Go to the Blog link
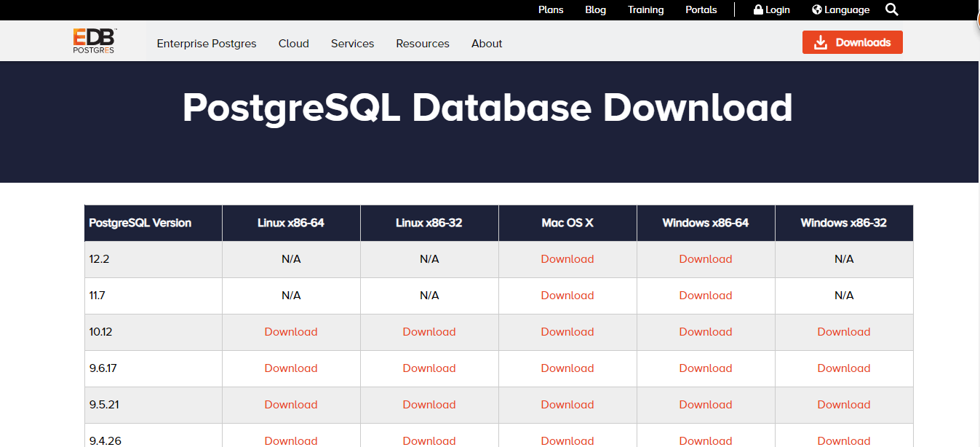The width and height of the screenshot is (980, 447). tap(595, 9)
